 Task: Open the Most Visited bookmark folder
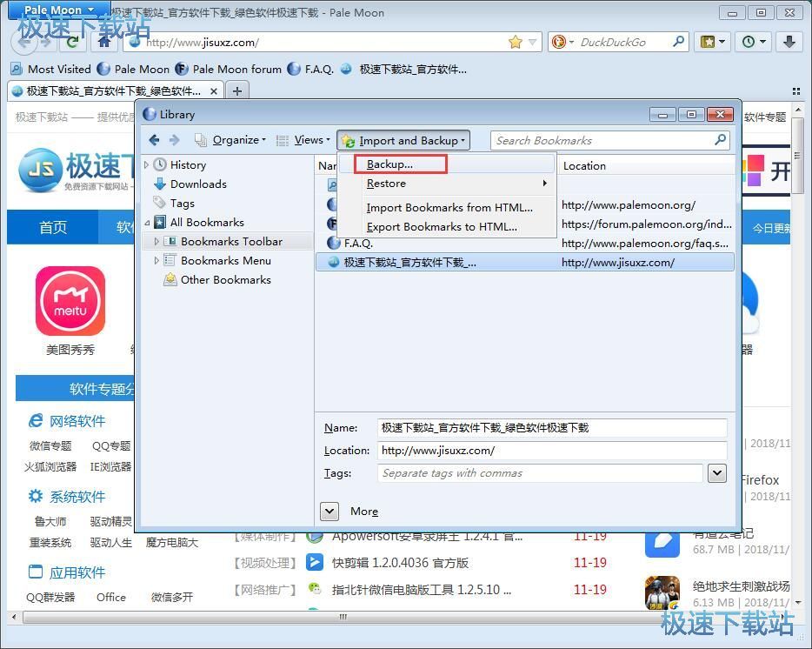click(x=50, y=69)
